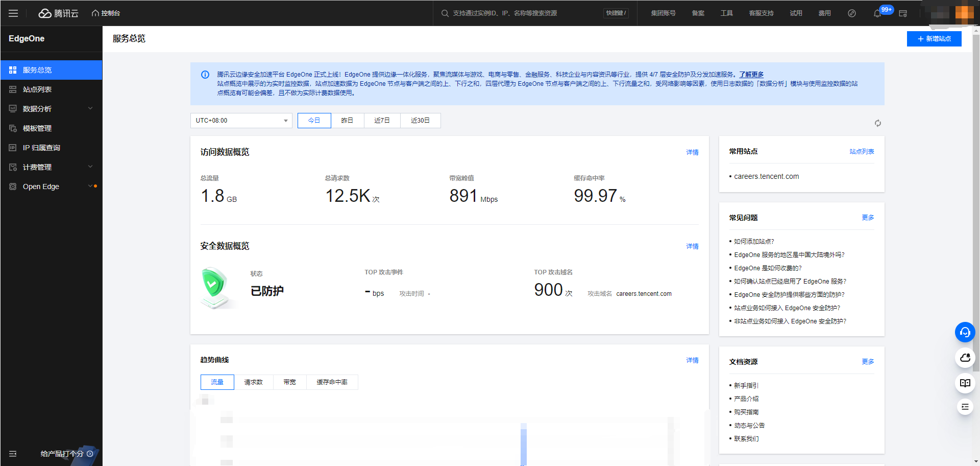The image size is (980, 466).
Task: Open the 了解更多 link in banner
Action: (x=751, y=75)
